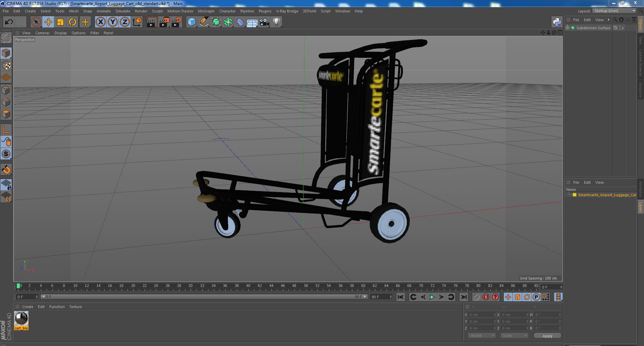Open the Mesh menu

click(x=73, y=11)
